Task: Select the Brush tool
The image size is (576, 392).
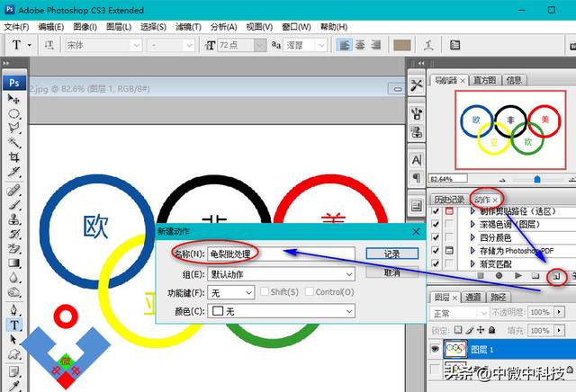Action: (x=14, y=205)
